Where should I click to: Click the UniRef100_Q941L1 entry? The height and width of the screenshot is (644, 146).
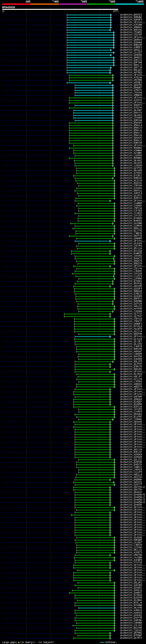[x=131, y=50]
